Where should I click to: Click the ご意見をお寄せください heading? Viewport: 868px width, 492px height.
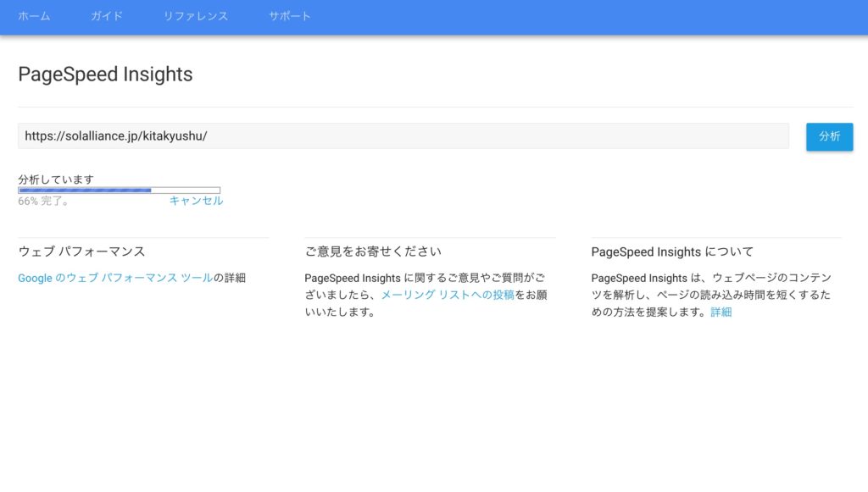(373, 252)
